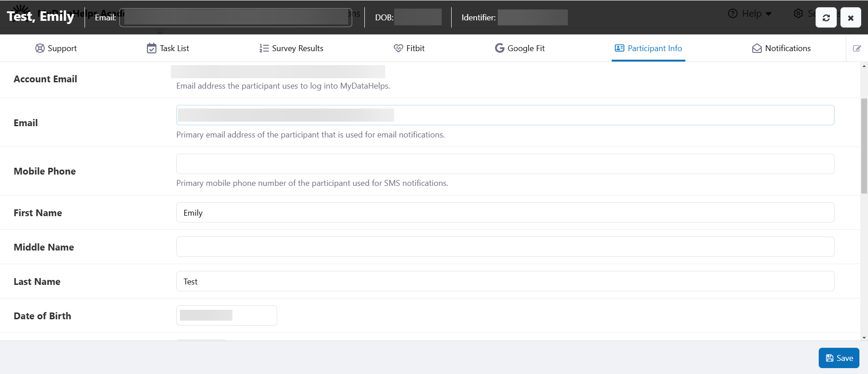Click the Mobile Phone label
The width and height of the screenshot is (868, 374).
45,171
